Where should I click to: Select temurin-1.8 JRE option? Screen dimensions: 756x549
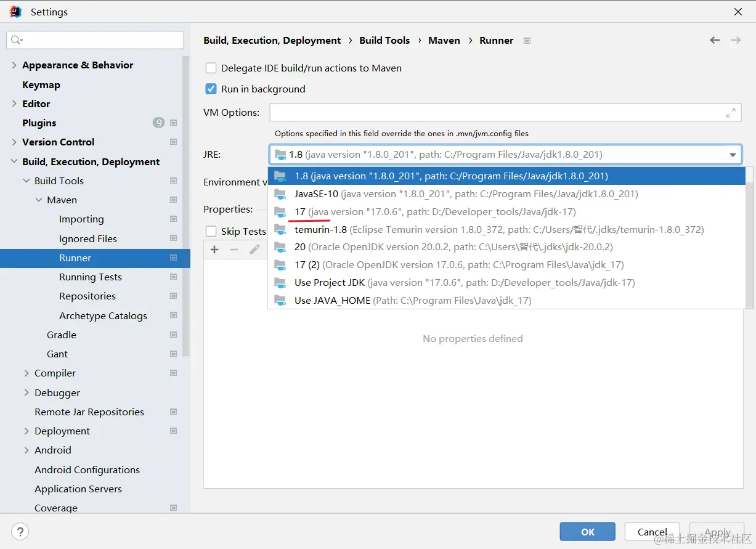coord(506,229)
